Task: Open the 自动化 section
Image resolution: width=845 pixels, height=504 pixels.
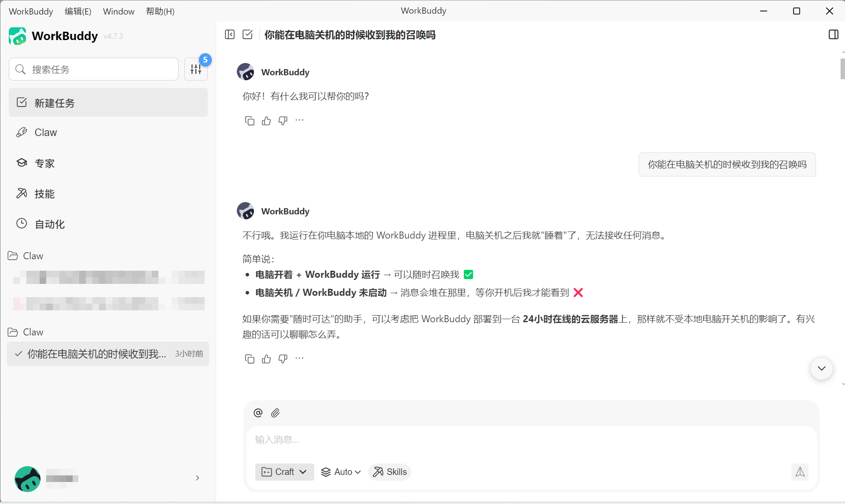Action: tap(108, 224)
